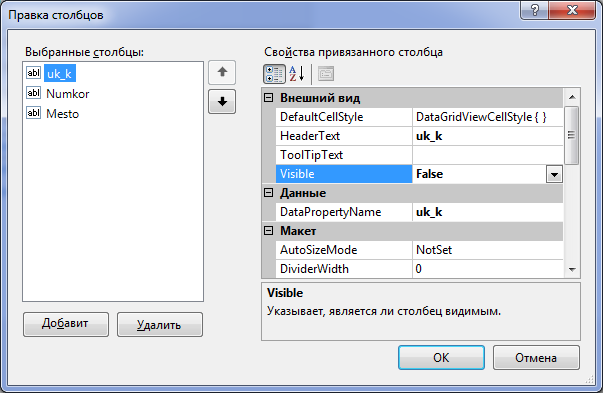Confirm changes with OK button
603x393 pixels.
[441, 357]
